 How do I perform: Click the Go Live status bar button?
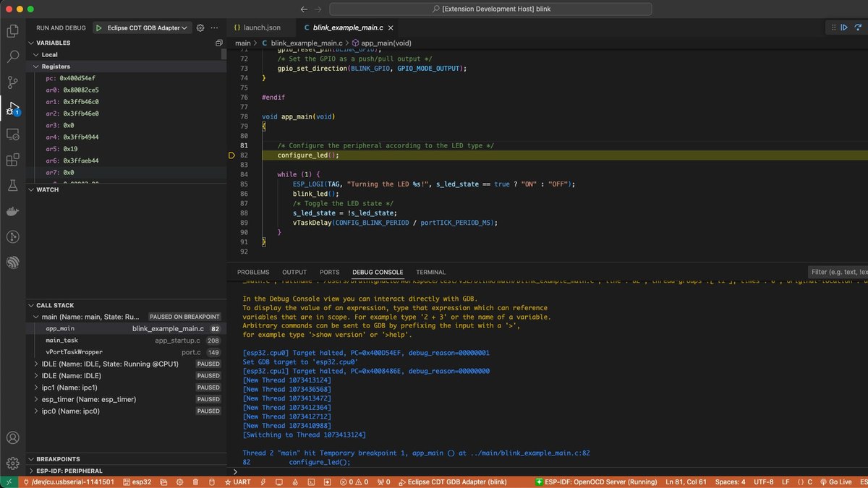835,481
